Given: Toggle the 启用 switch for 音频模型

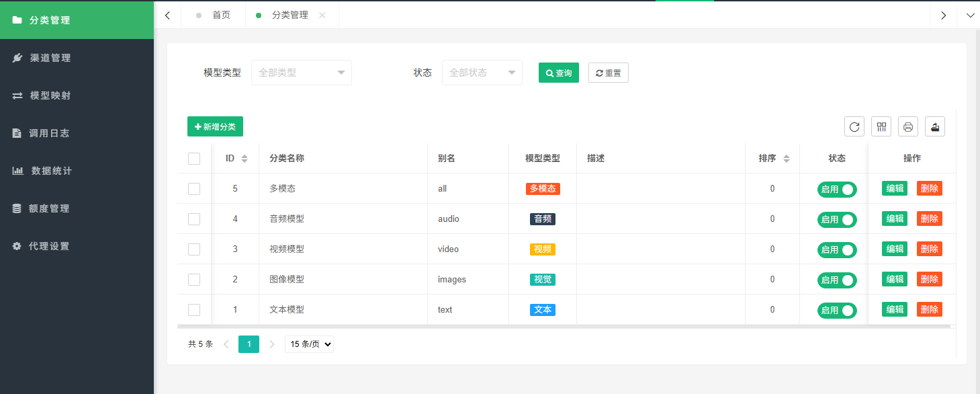Looking at the screenshot, I should pos(837,220).
